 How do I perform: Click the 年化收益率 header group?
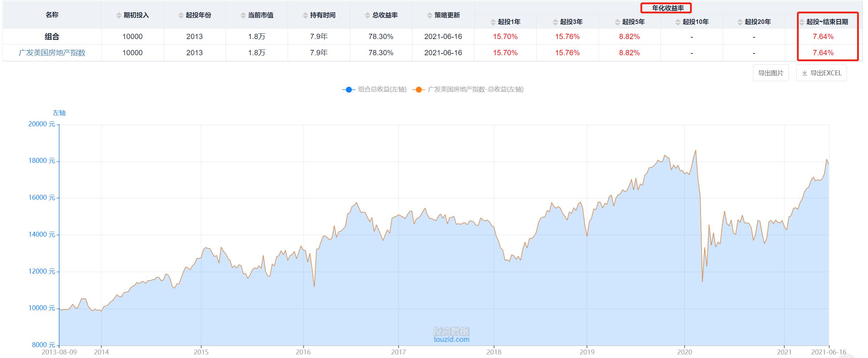tap(668, 8)
